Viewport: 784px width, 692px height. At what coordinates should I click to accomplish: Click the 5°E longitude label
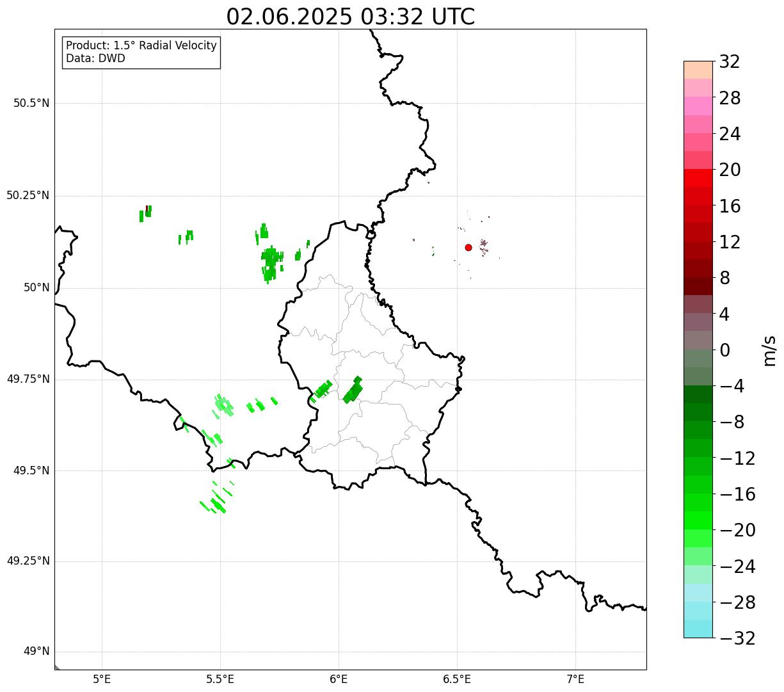102,679
